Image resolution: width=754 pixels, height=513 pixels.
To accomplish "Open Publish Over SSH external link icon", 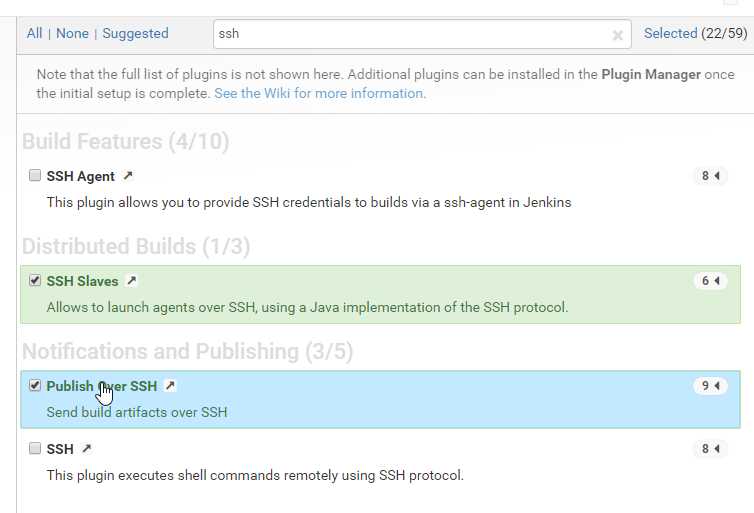I will click(170, 386).
